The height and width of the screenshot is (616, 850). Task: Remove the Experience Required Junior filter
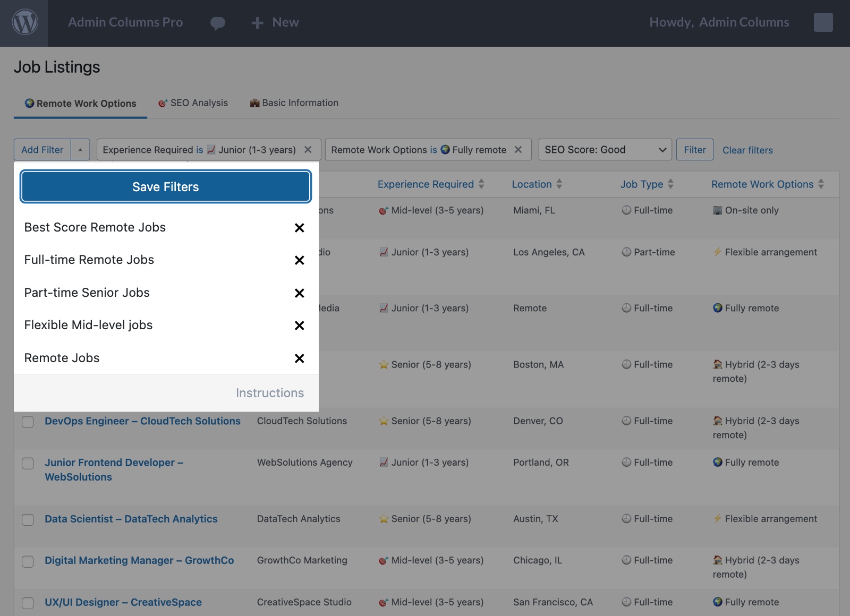point(308,149)
